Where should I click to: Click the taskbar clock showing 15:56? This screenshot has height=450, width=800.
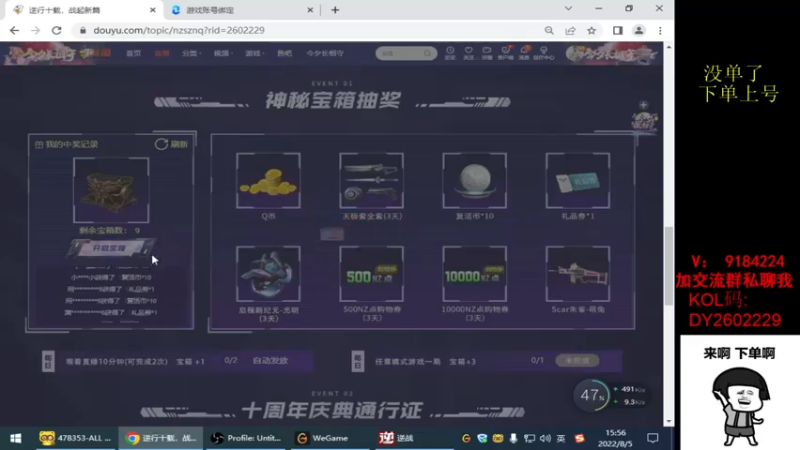[x=615, y=438]
